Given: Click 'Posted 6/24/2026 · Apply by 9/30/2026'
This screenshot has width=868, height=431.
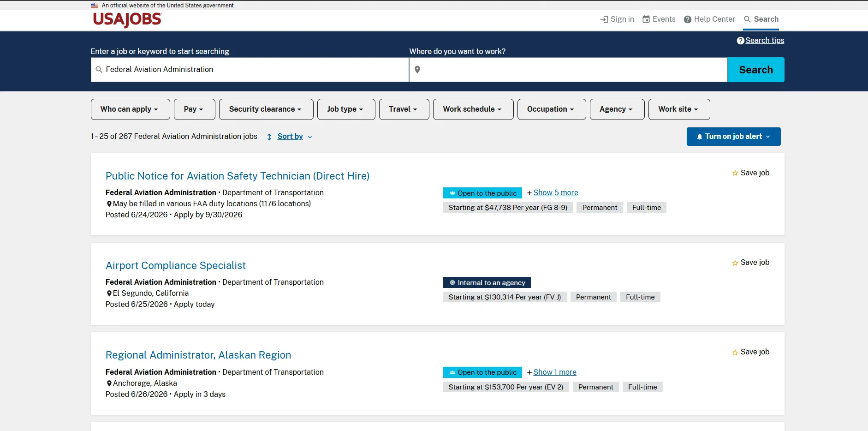Looking at the screenshot, I should (x=174, y=215).
